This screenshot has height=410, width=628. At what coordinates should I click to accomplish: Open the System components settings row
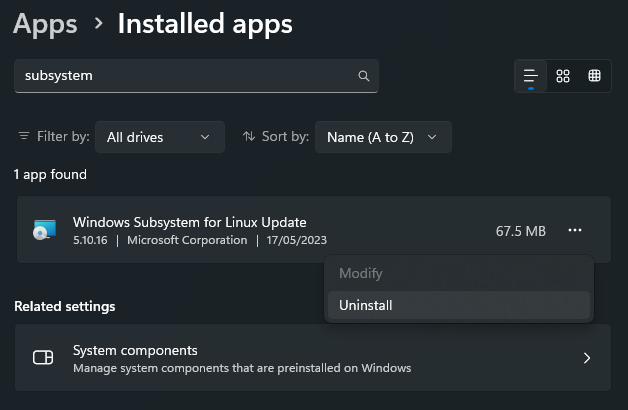click(300, 358)
